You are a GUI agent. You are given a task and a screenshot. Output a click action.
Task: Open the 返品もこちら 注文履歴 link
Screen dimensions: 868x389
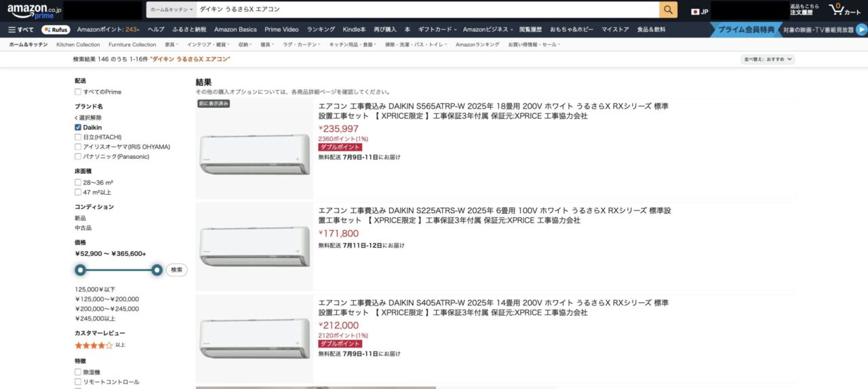[x=804, y=10]
